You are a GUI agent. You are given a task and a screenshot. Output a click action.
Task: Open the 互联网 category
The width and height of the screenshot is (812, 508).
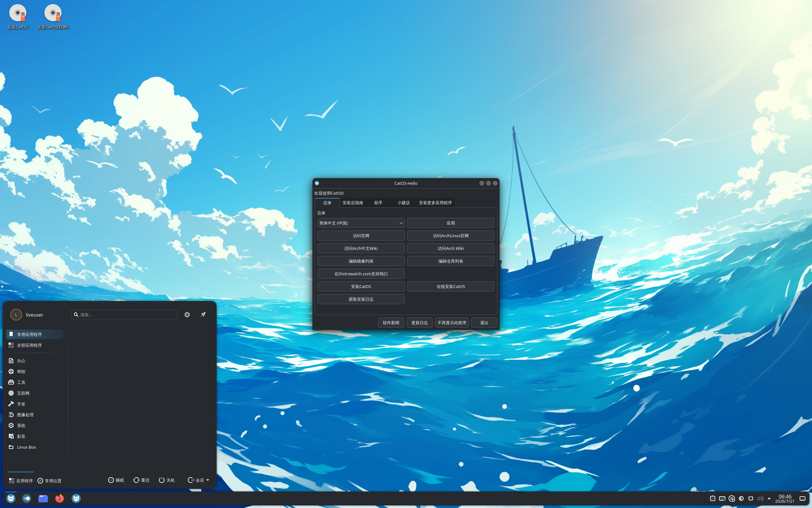pos(35,393)
